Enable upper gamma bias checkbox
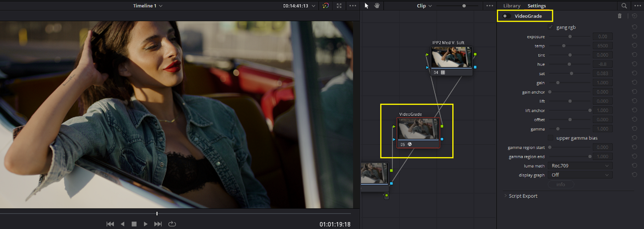 (x=550, y=138)
